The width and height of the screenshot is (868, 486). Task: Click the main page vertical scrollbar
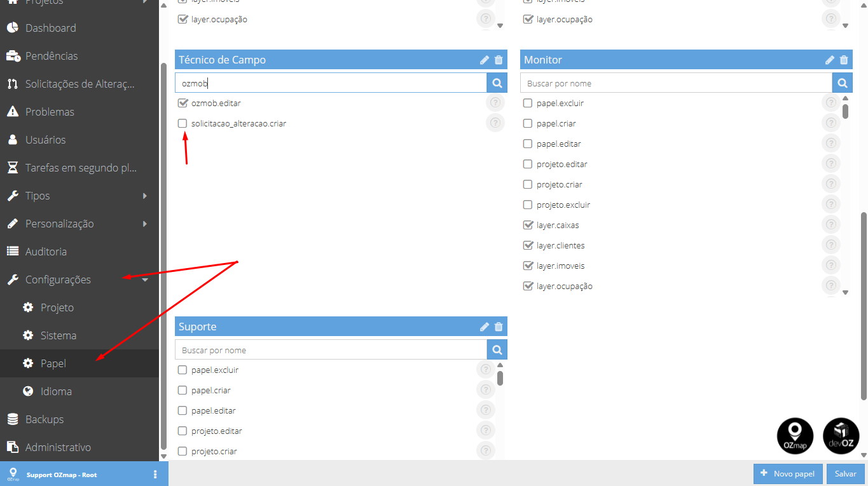[864, 306]
